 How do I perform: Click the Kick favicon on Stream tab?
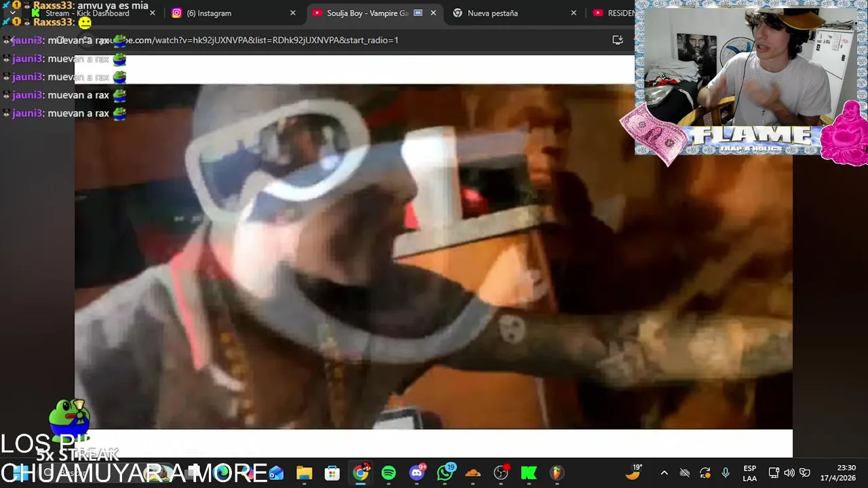36,13
